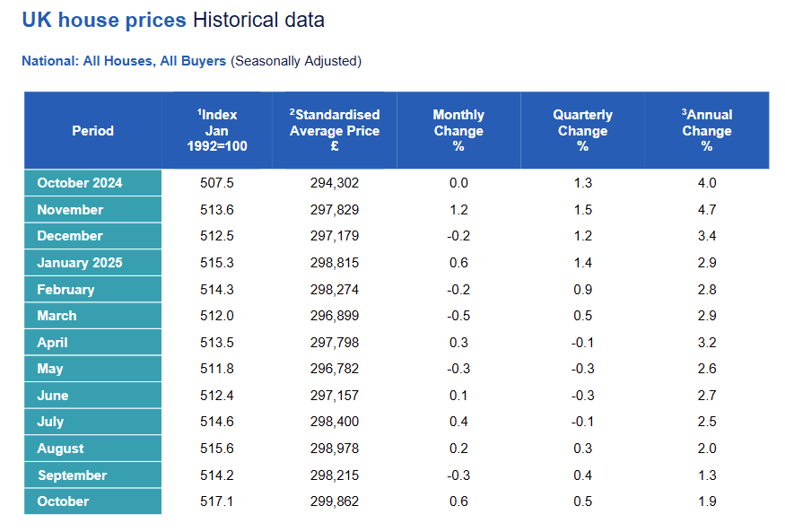Click the Annual Change % header

[707, 131]
